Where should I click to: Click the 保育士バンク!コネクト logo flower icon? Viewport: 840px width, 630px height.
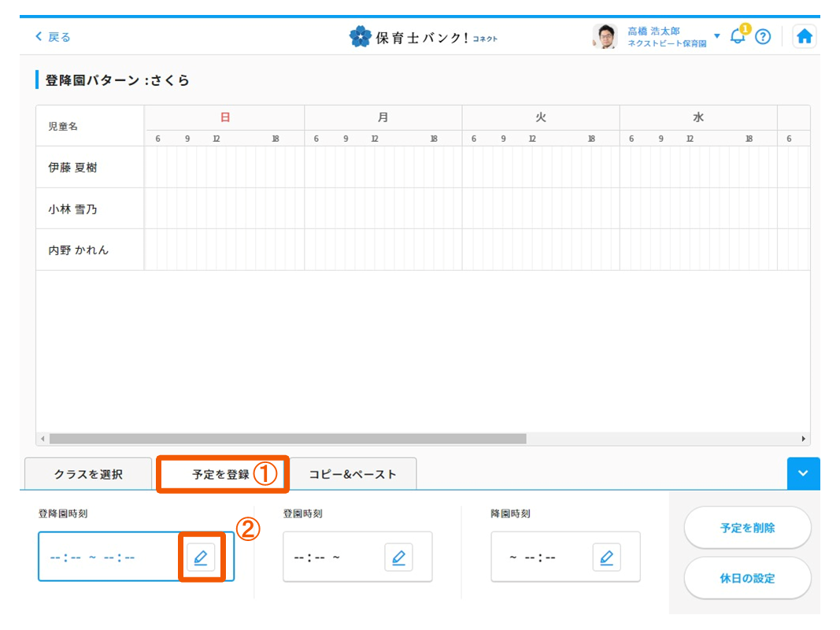coord(360,35)
